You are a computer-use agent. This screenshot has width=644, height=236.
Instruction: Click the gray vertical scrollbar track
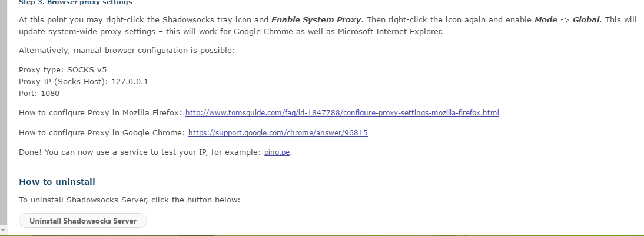point(4,113)
